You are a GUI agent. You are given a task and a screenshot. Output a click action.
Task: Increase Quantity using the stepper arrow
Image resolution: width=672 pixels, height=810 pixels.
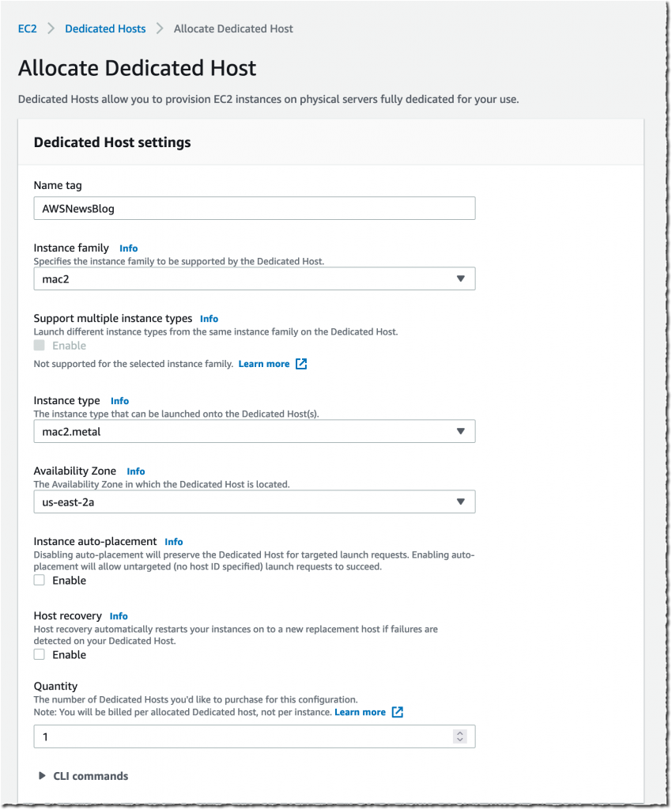pyautogui.click(x=459, y=733)
